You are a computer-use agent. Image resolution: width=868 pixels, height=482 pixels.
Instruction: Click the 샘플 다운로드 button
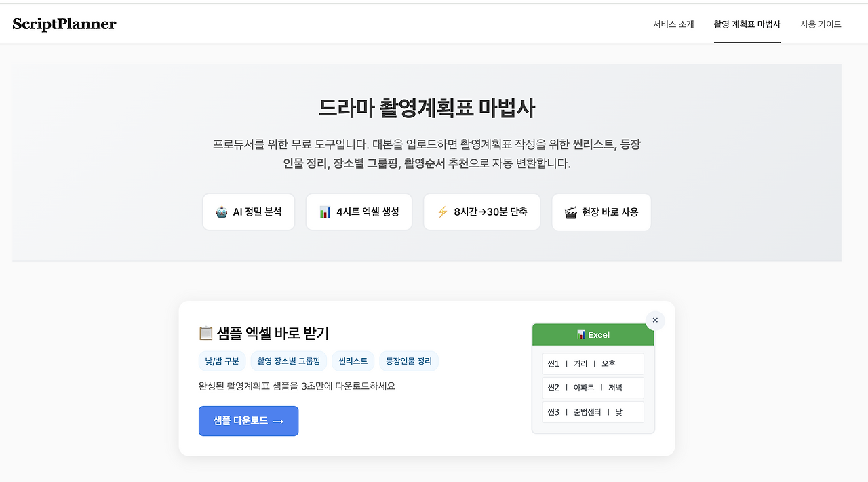pos(248,420)
